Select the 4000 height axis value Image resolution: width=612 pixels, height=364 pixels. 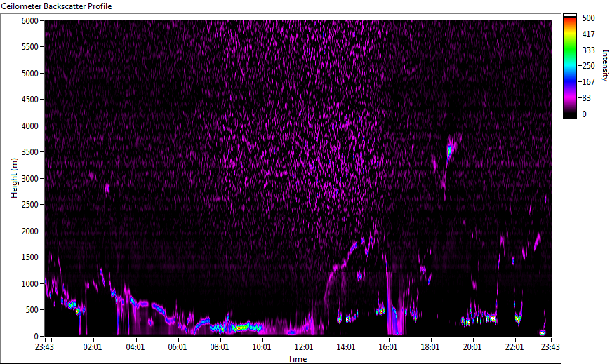tap(29, 126)
